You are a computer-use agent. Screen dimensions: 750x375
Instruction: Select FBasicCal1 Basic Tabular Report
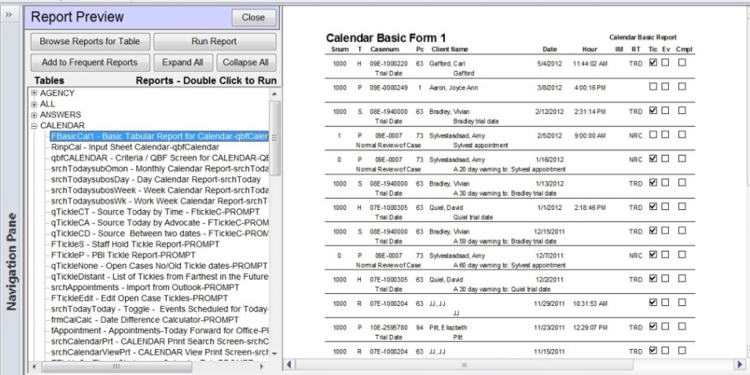tap(159, 136)
